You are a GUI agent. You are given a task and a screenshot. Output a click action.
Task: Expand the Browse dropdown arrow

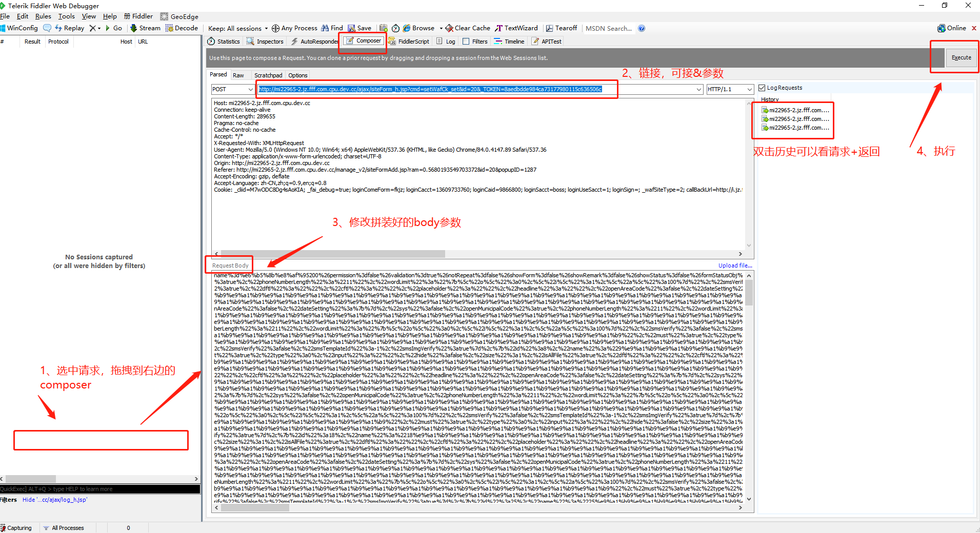pos(441,28)
